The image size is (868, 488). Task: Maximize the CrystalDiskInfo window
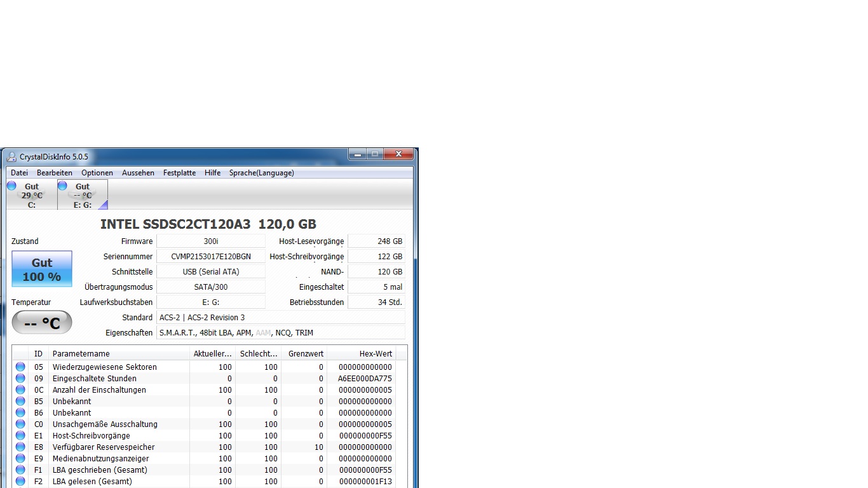click(x=374, y=154)
